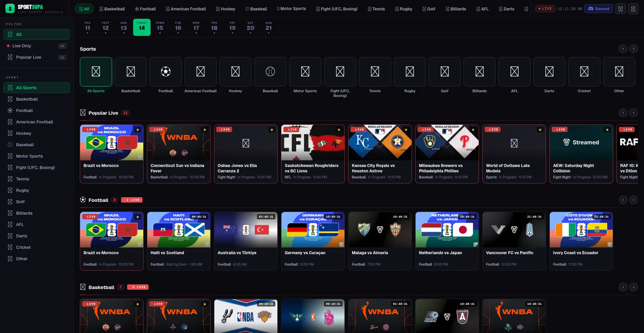Select the Darts tile in Sports row

tap(549, 72)
